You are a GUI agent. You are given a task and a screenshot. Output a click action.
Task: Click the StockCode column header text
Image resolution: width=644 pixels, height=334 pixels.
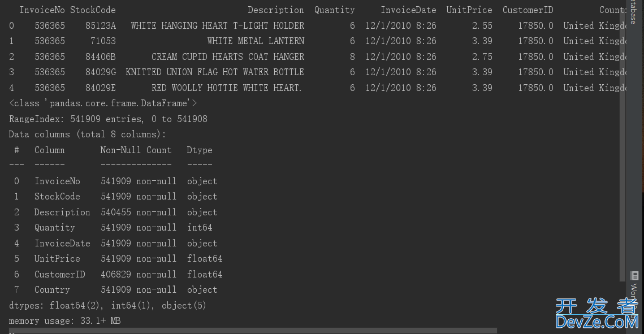tap(93, 10)
